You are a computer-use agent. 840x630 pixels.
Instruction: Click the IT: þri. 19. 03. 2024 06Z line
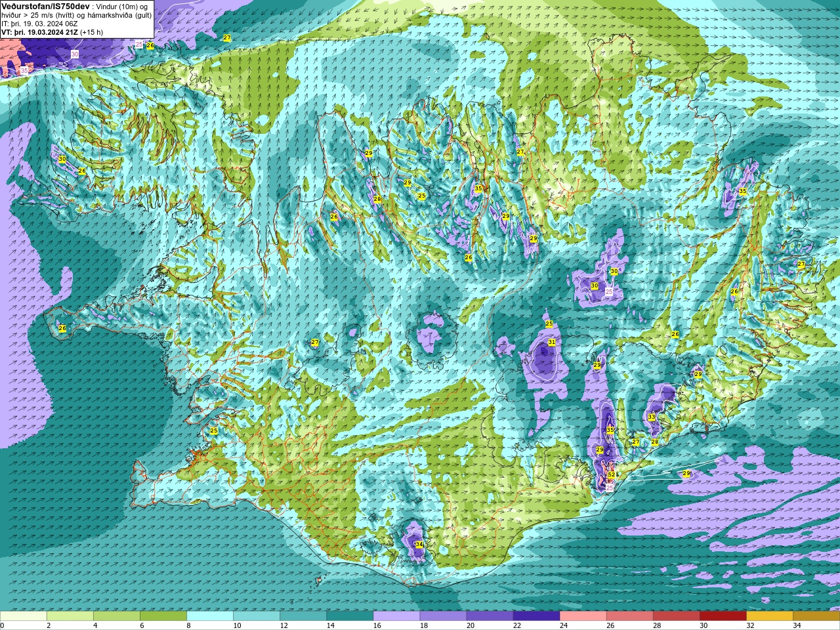(x=39, y=23)
